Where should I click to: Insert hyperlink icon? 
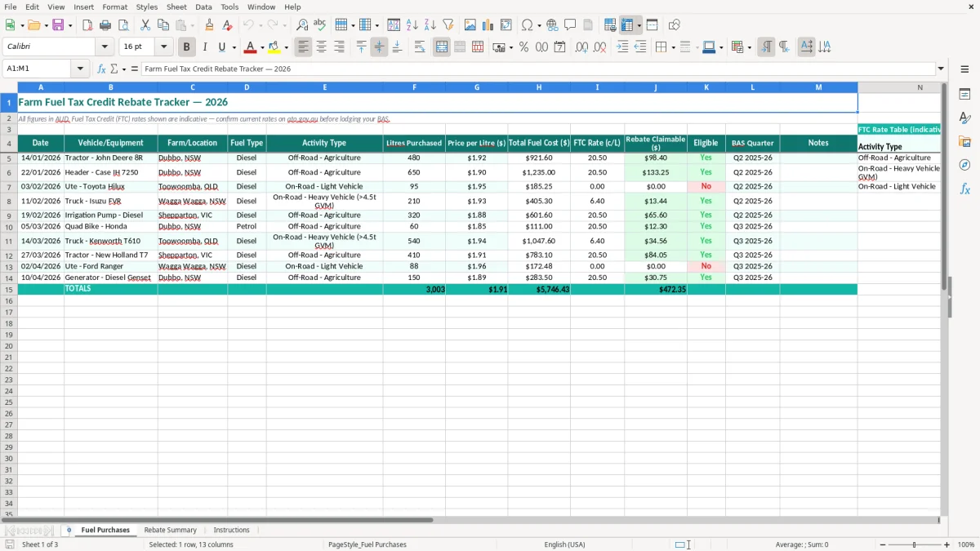[x=552, y=25]
